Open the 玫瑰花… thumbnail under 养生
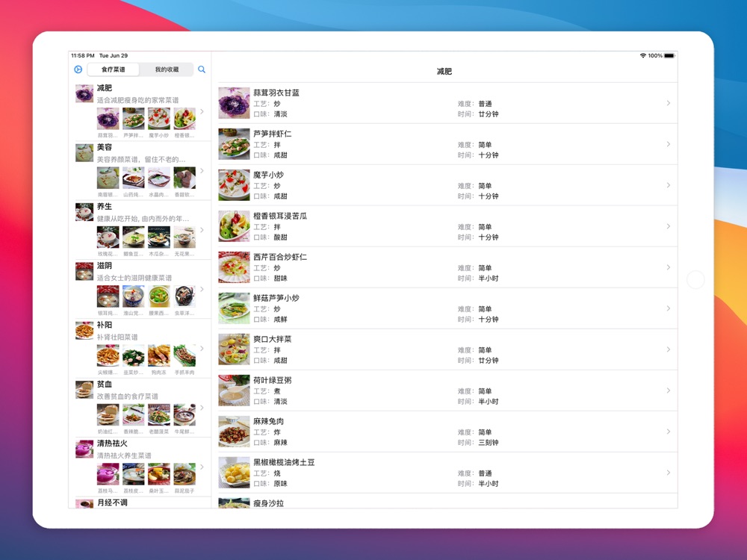This screenshot has height=560, width=747. [x=108, y=237]
